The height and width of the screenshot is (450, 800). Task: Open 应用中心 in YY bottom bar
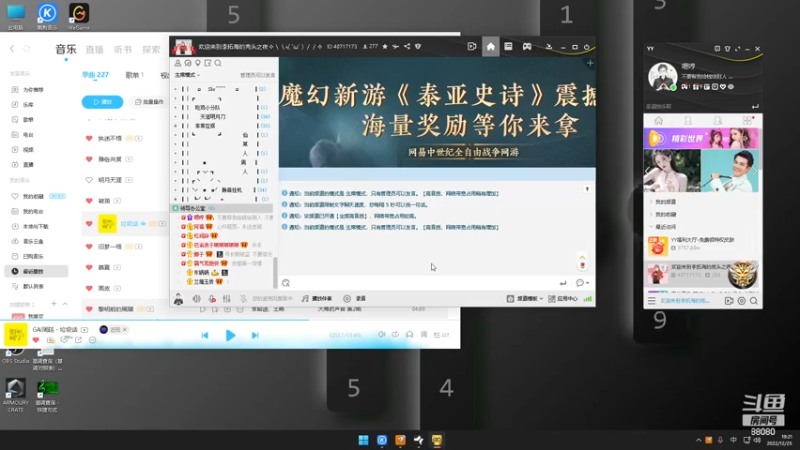(563, 298)
